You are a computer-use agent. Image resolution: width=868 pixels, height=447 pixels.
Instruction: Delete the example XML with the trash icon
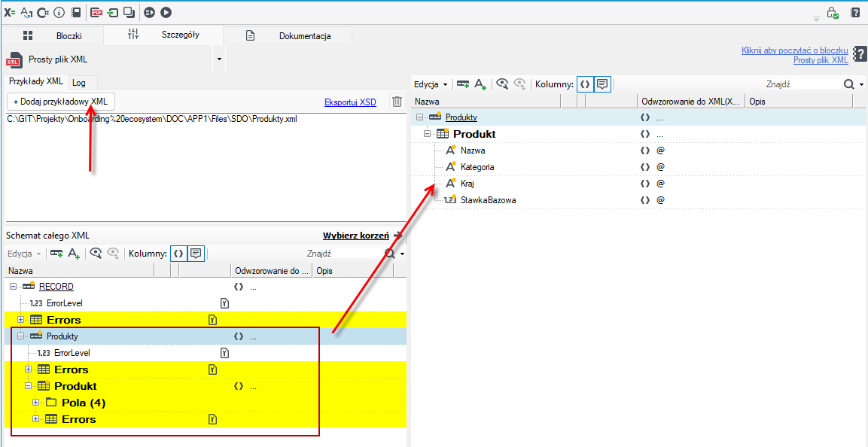[x=397, y=102]
